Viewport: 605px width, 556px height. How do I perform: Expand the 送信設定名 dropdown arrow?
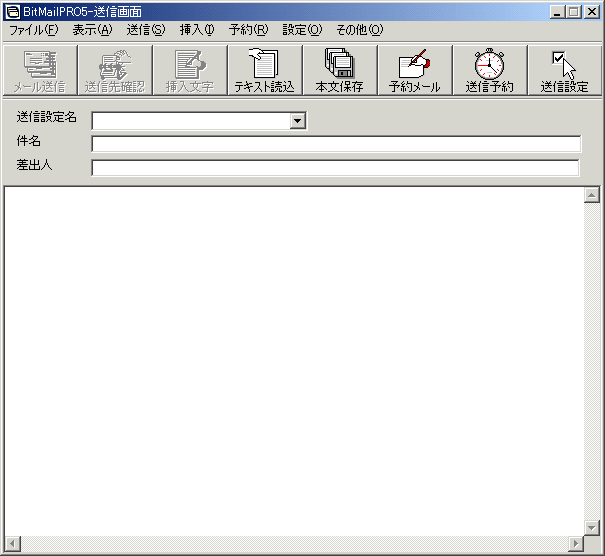[297, 121]
